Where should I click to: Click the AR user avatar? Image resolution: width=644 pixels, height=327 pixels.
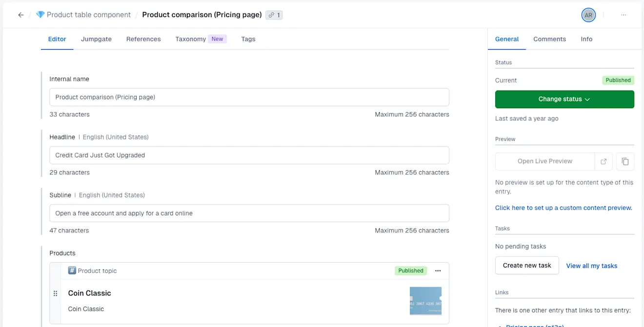(x=588, y=15)
